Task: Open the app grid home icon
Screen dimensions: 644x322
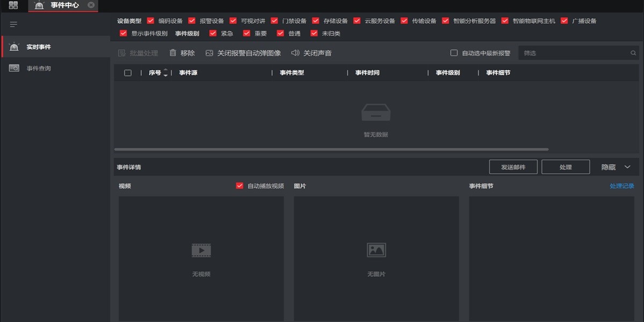Action: [13, 5]
